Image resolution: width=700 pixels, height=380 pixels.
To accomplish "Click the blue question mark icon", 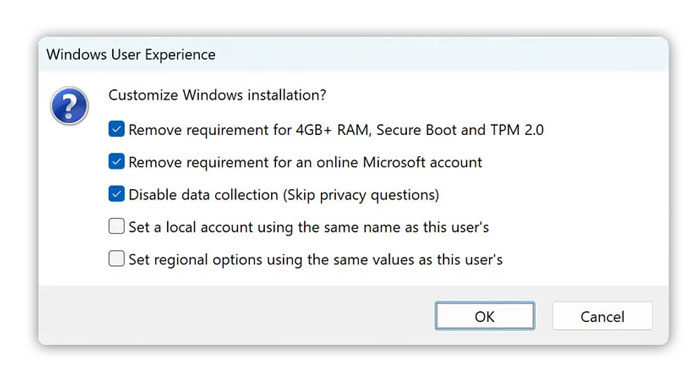I will tap(69, 106).
